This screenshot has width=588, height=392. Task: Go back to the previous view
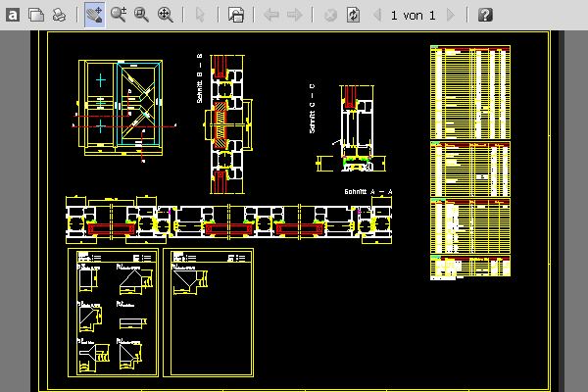pos(271,15)
